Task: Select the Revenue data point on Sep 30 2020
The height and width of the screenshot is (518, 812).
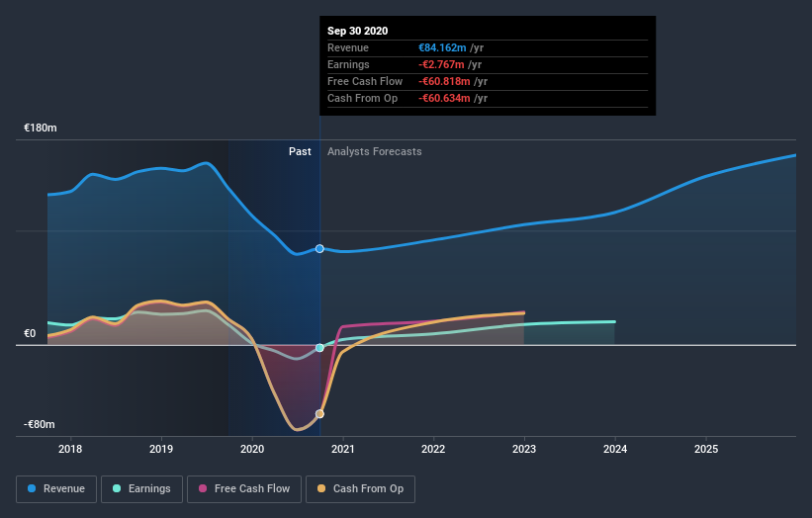Action: (x=319, y=249)
